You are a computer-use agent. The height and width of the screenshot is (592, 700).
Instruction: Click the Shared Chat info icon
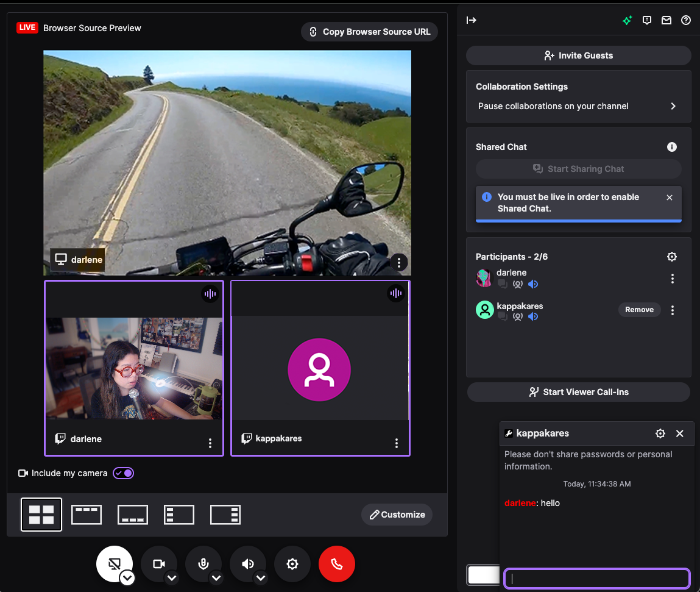pyautogui.click(x=672, y=147)
